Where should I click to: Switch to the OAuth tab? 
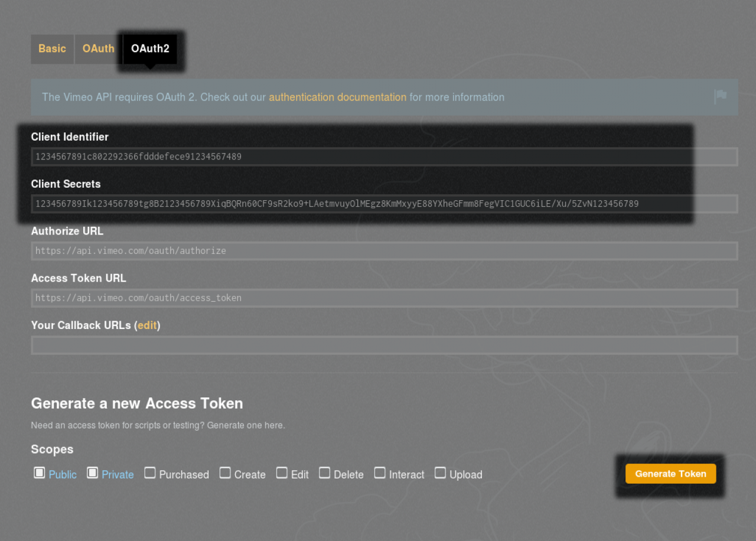pos(98,48)
